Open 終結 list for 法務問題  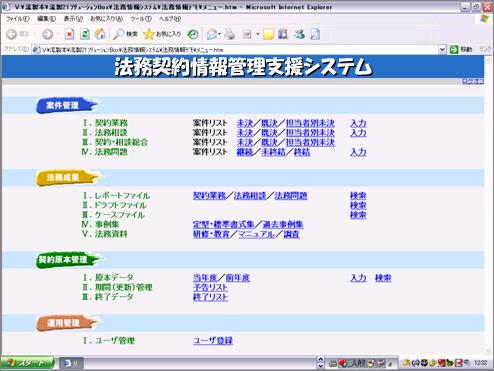(x=302, y=152)
